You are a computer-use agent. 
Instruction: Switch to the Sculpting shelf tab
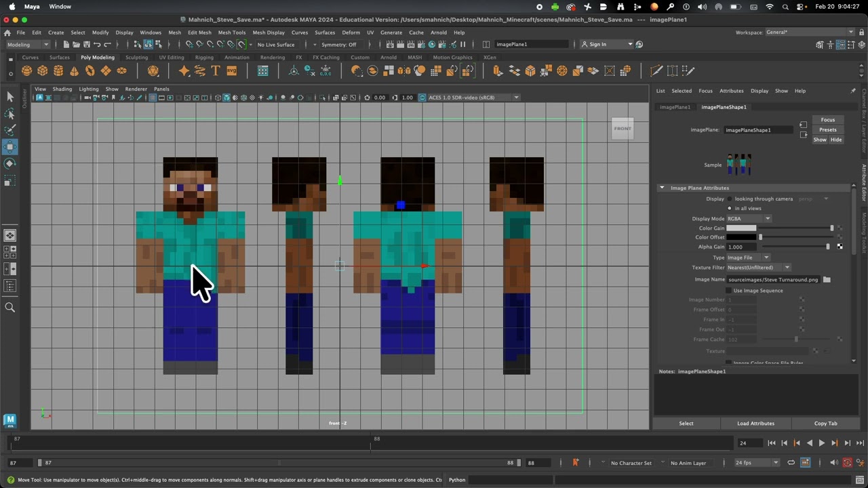[136, 58]
